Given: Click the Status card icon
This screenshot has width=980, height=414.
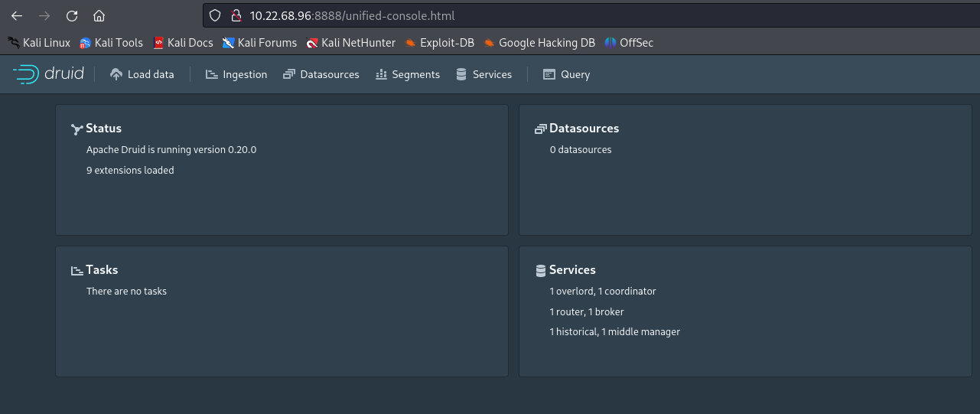Looking at the screenshot, I should [x=77, y=129].
